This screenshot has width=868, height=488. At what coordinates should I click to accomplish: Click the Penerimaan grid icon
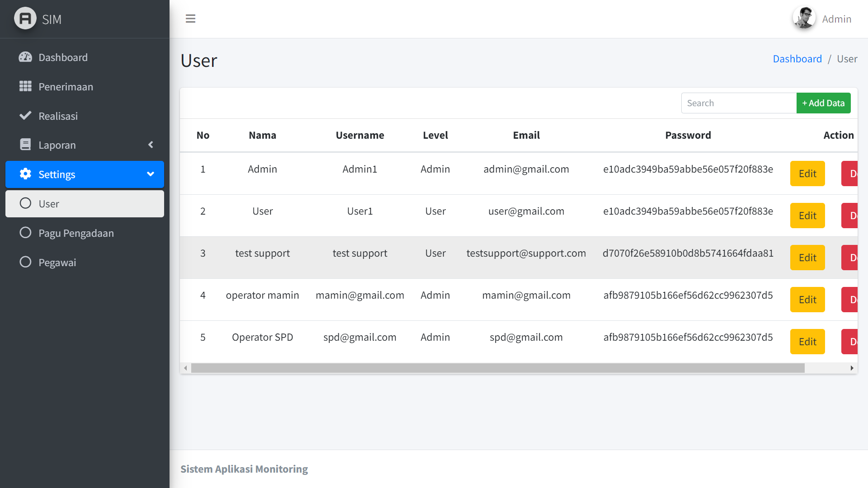pyautogui.click(x=25, y=86)
